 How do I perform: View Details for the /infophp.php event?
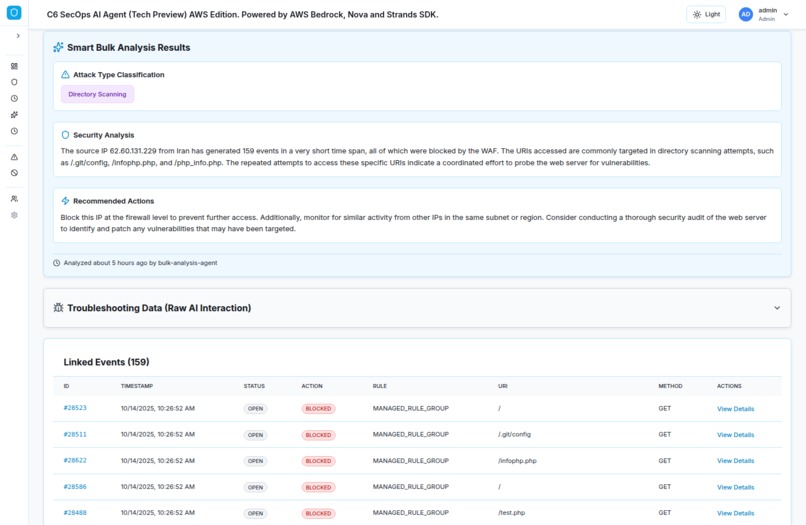click(x=735, y=461)
